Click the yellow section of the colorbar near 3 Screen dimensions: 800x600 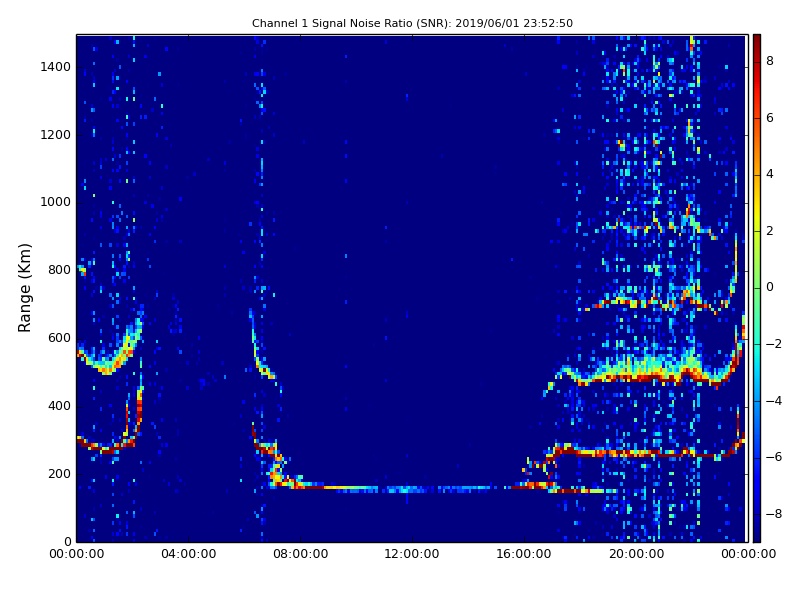point(757,203)
